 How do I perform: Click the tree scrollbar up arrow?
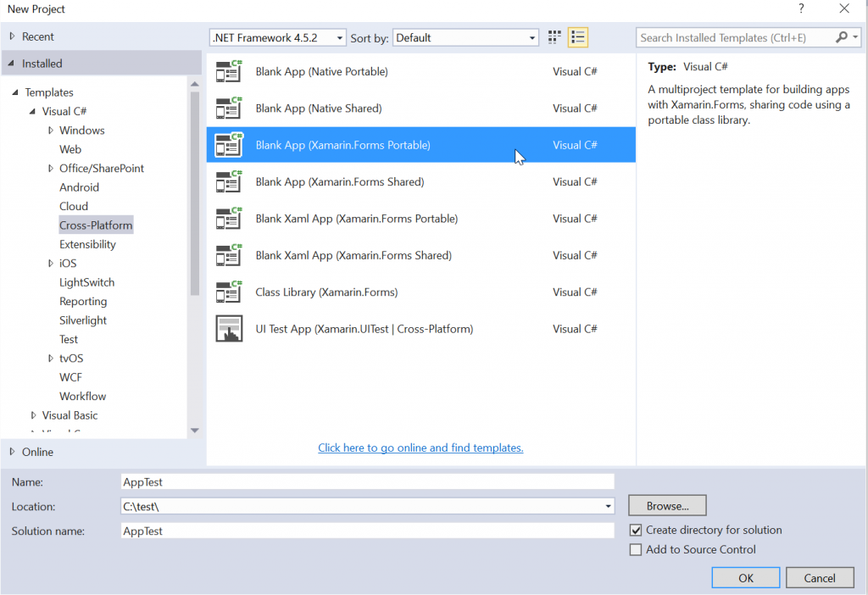pyautogui.click(x=194, y=84)
